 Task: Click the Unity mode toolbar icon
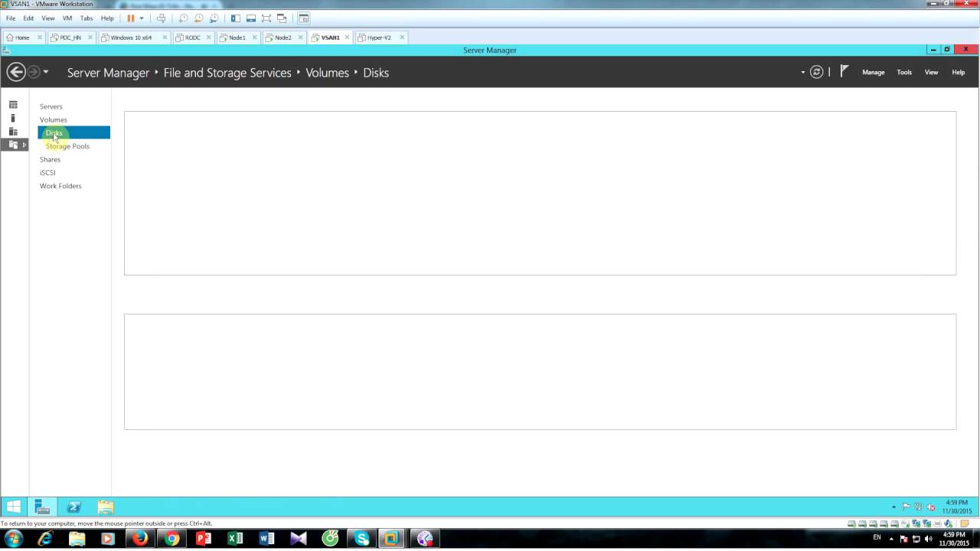click(x=282, y=18)
